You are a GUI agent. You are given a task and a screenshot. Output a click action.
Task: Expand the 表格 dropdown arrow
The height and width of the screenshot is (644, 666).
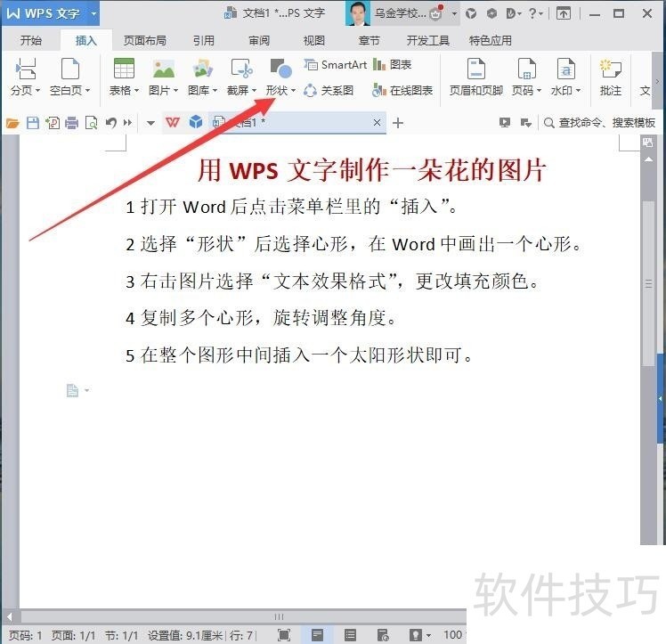click(136, 91)
